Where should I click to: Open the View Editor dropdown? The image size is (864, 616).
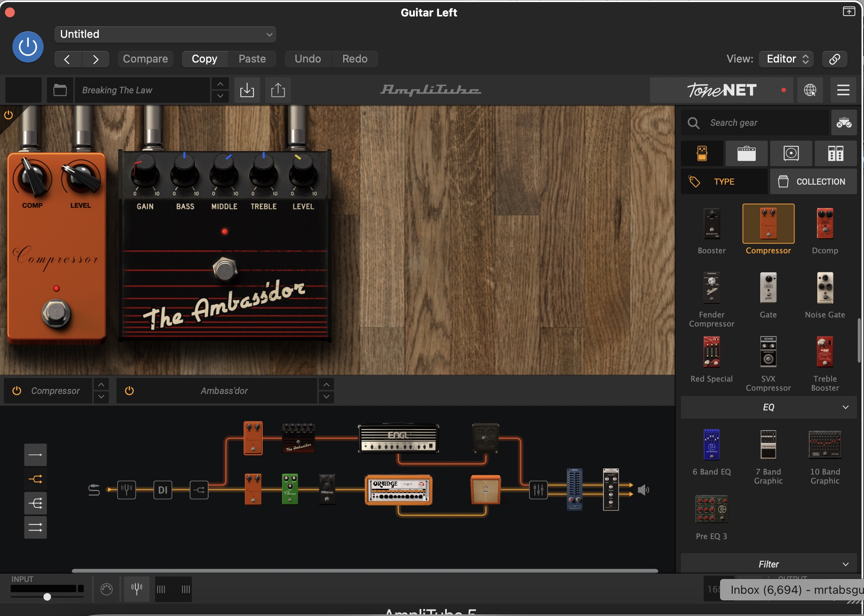coord(786,59)
